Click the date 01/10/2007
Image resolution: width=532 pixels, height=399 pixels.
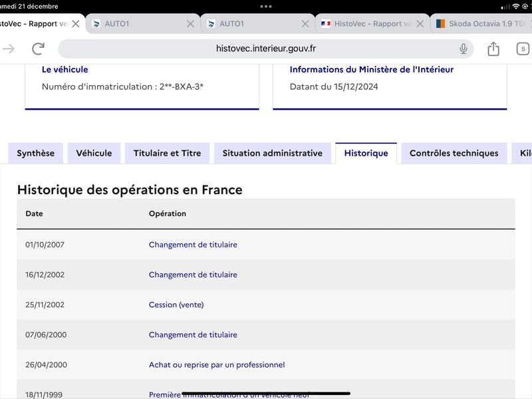[45, 245]
